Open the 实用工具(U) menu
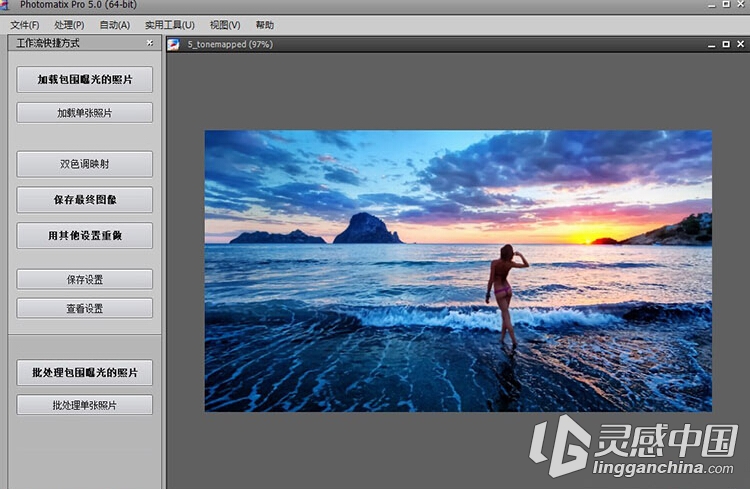This screenshot has height=489, width=750. tap(170, 25)
